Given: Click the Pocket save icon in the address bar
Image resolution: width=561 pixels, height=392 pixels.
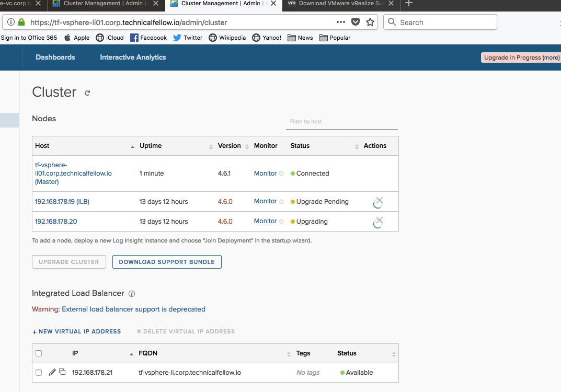Looking at the screenshot, I should tap(356, 22).
